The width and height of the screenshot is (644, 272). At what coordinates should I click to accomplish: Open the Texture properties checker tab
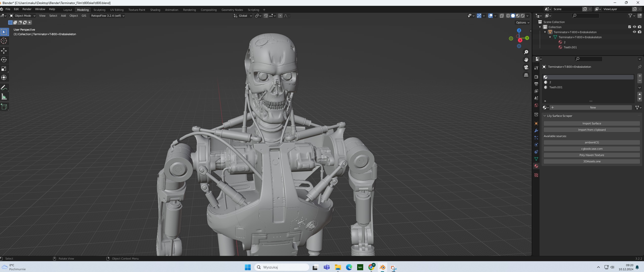click(536, 175)
